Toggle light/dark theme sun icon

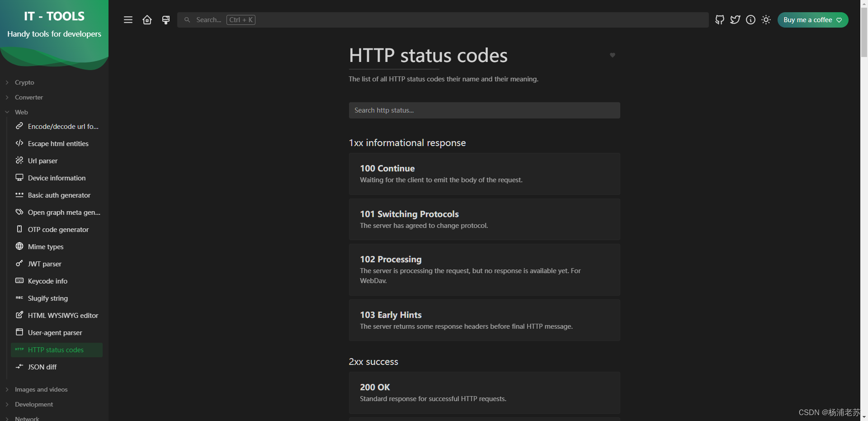[x=766, y=20]
